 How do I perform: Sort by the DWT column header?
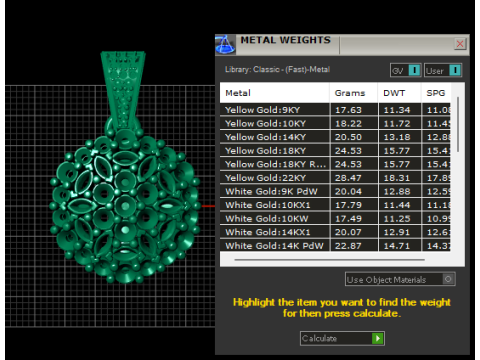(399, 93)
